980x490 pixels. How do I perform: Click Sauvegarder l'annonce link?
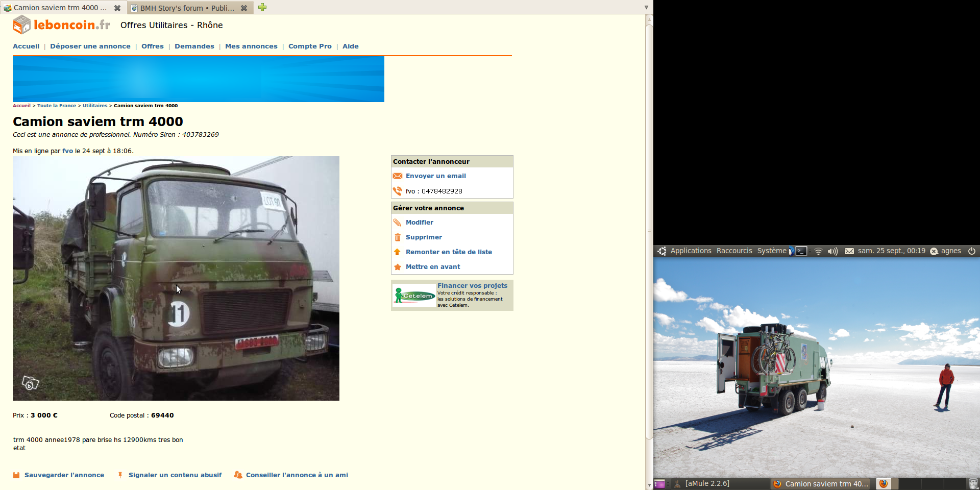pyautogui.click(x=64, y=475)
